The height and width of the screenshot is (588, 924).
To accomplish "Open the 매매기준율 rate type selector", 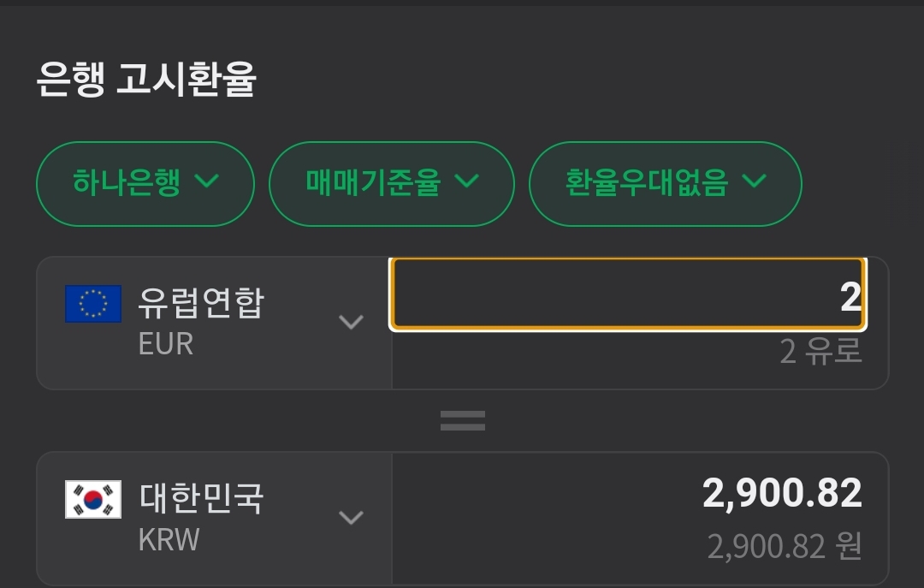I will (x=392, y=183).
